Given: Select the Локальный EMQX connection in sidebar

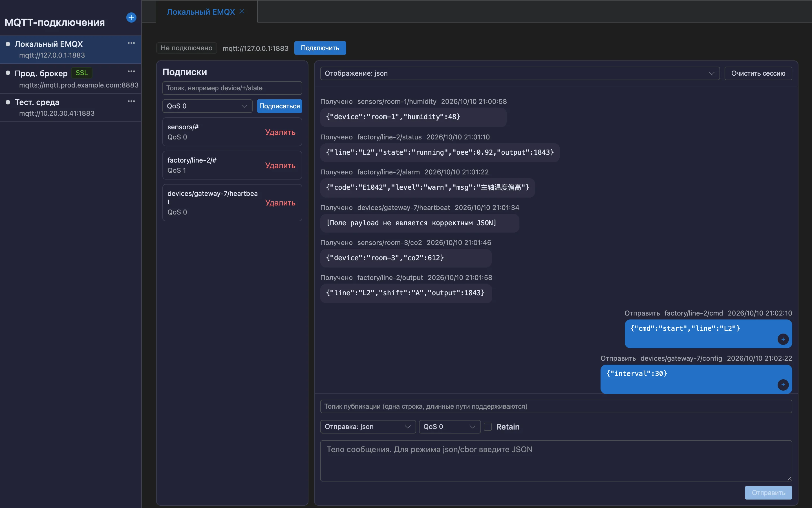Looking at the screenshot, I should tap(70, 49).
